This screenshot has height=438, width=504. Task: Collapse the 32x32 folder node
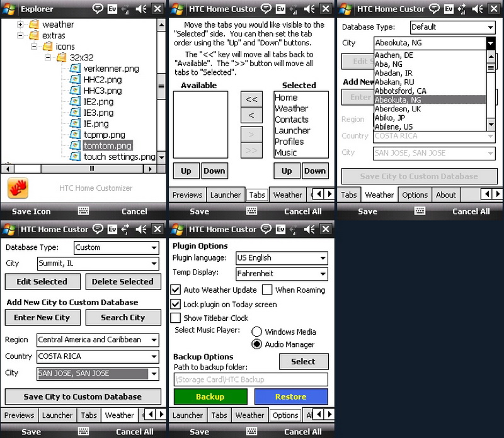(48, 57)
